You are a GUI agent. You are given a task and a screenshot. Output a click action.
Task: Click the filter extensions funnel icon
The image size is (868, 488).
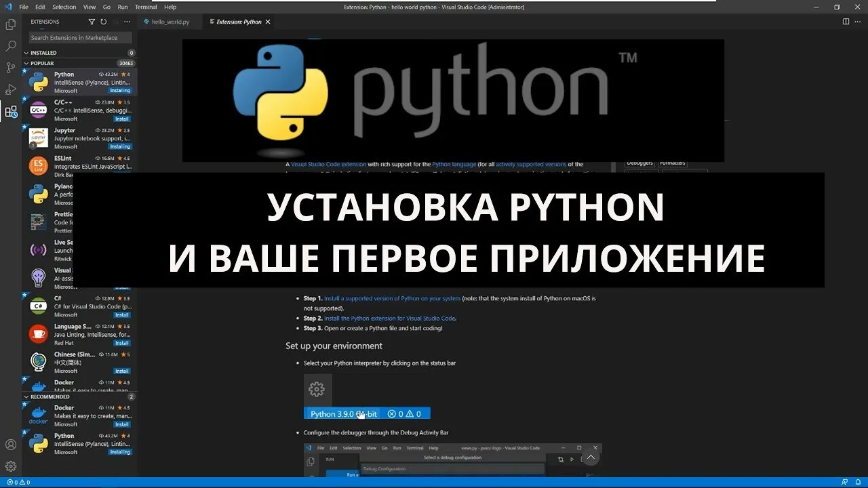(x=92, y=22)
